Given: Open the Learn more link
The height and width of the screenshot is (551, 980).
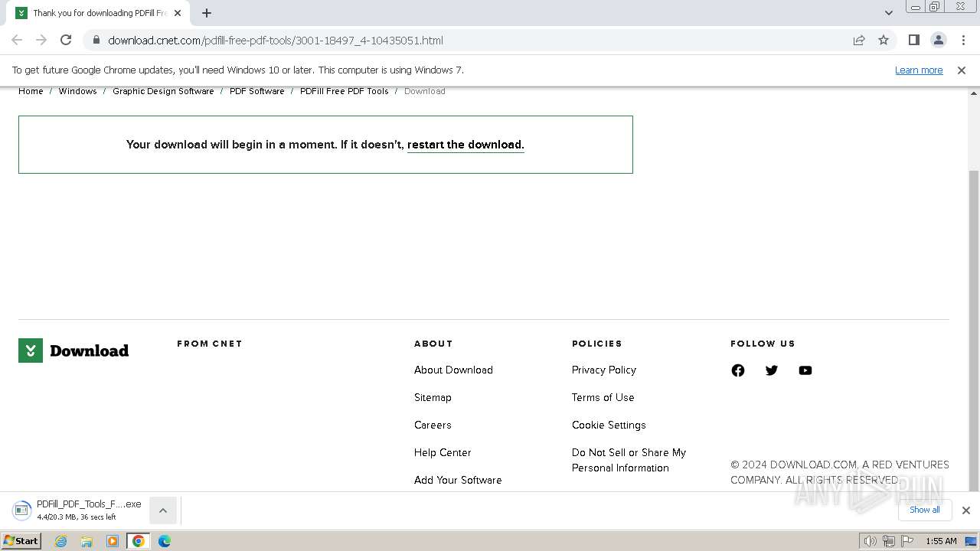Looking at the screenshot, I should (x=919, y=70).
